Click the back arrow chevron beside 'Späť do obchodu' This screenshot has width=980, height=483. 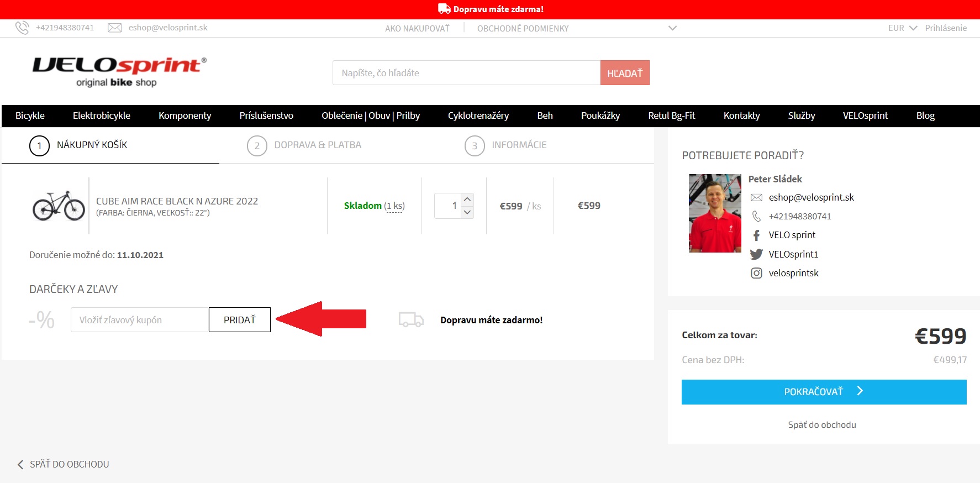[x=20, y=464]
